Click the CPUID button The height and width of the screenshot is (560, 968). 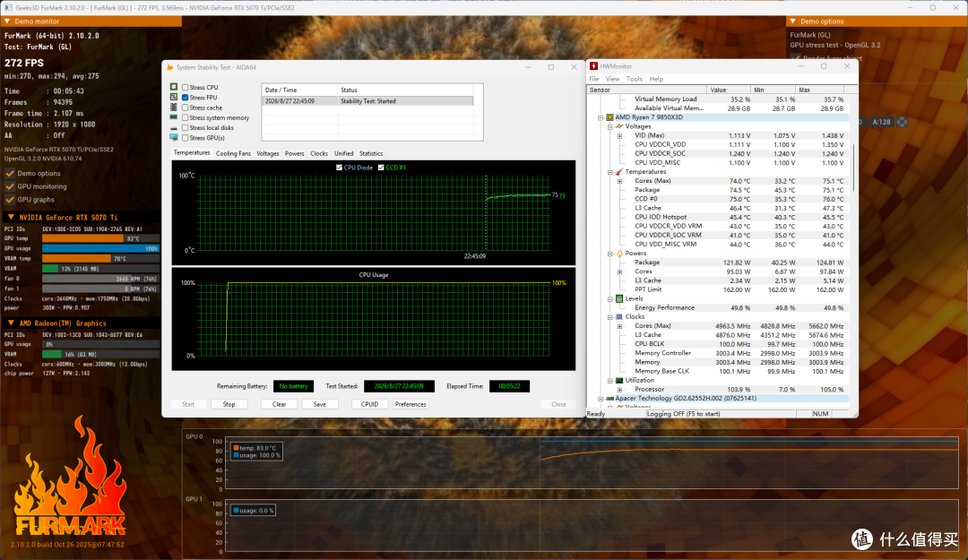coord(370,404)
